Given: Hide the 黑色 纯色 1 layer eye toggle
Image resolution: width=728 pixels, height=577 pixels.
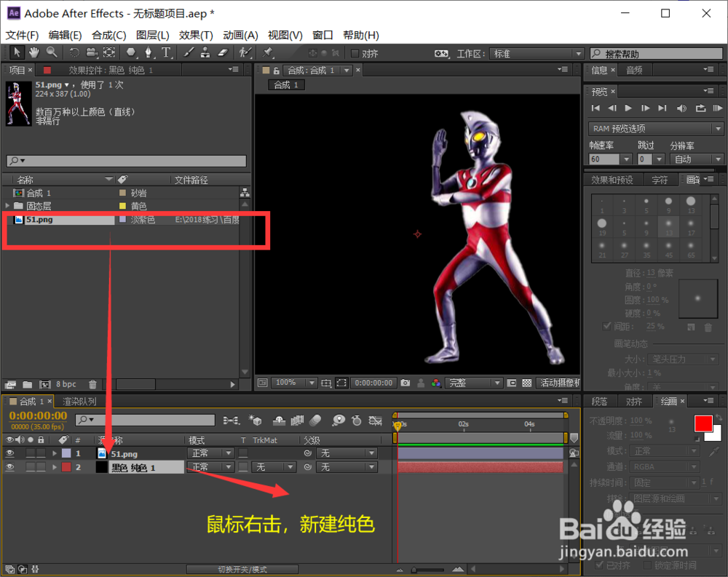Looking at the screenshot, I should pyautogui.click(x=9, y=467).
